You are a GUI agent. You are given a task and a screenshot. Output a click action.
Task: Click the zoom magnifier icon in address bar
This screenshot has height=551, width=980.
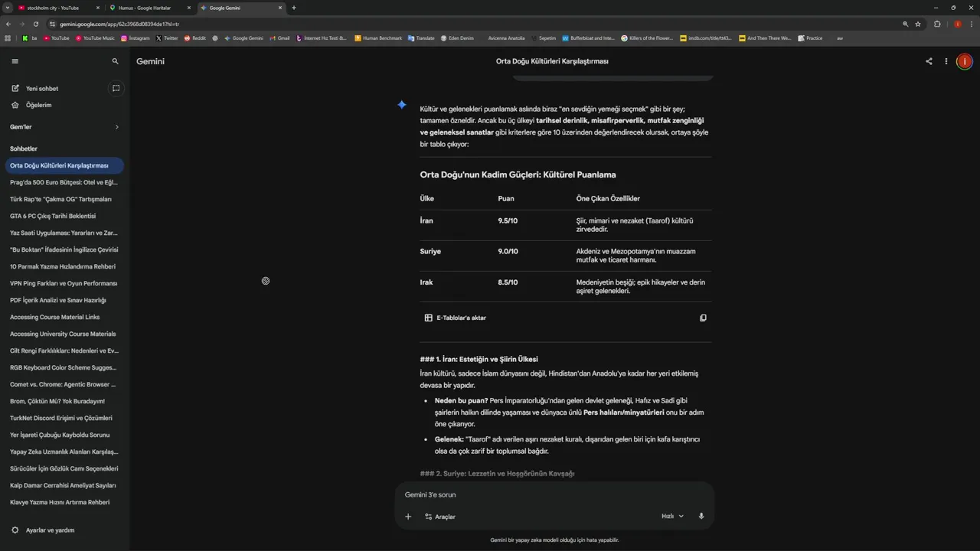[x=906, y=24]
